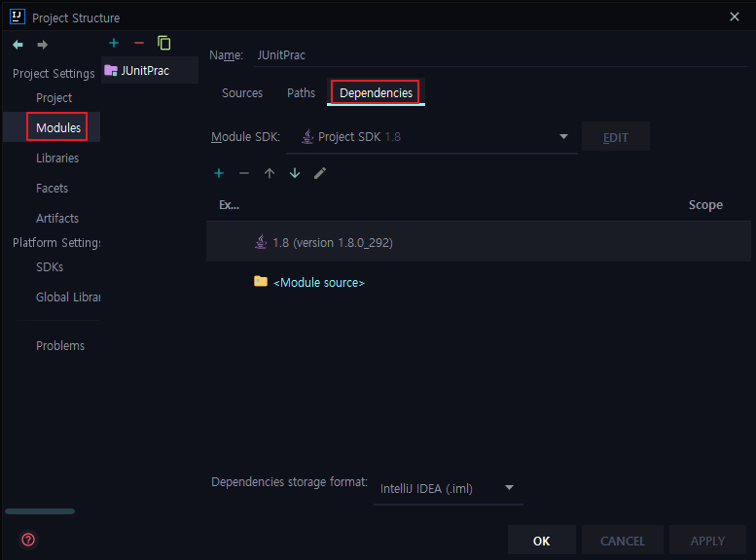Go forward with the right arrow icon

coord(43,45)
